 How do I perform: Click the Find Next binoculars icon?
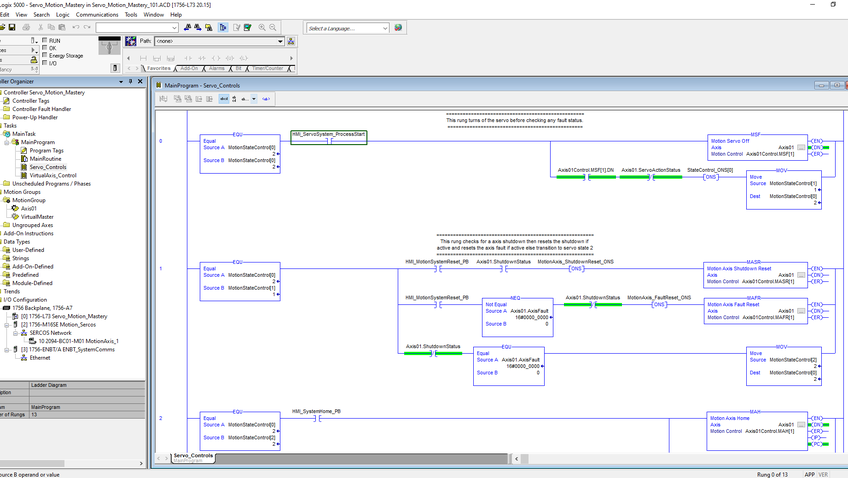[198, 27]
